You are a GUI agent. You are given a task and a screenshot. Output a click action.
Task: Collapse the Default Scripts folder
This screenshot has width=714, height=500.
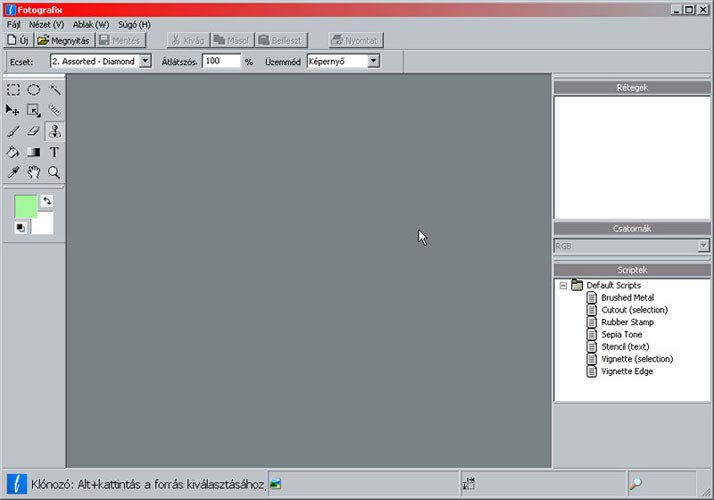[x=563, y=286]
